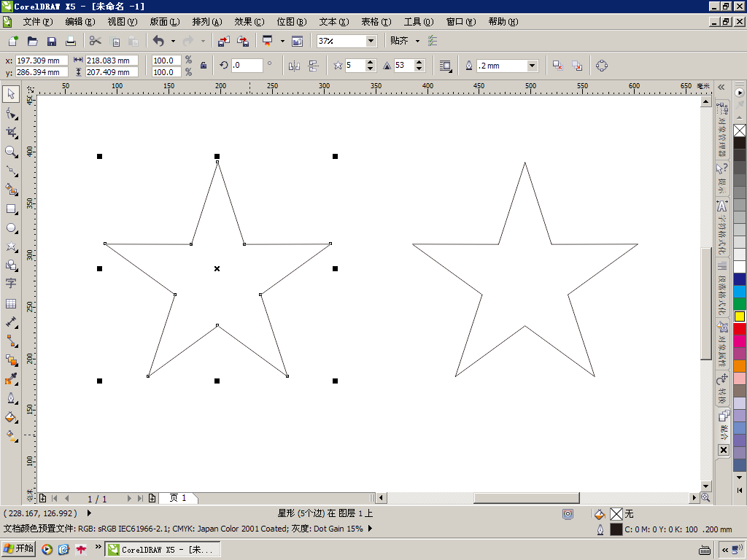The image size is (747, 560).
Task: Open the zoom level dropdown
Action: pos(371,41)
